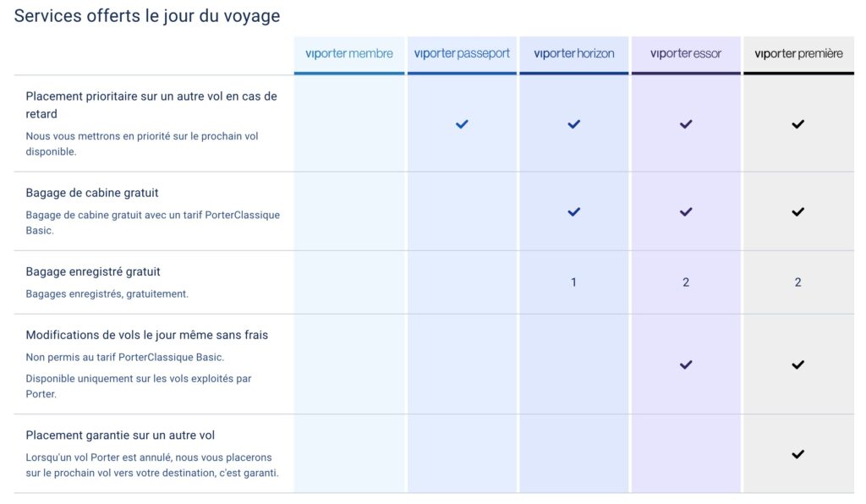Click the Première same-day flight change checkmark

click(x=797, y=365)
